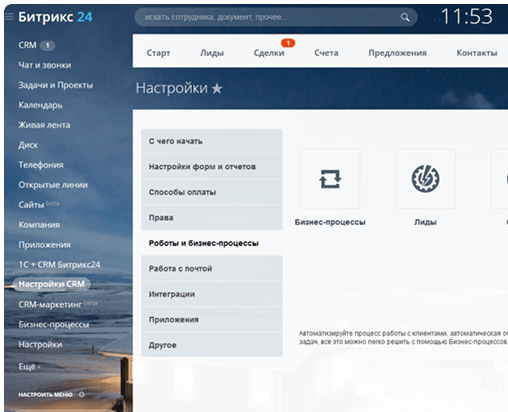Click the favorite star next to Настройки
This screenshot has width=508, height=412.
click(217, 88)
